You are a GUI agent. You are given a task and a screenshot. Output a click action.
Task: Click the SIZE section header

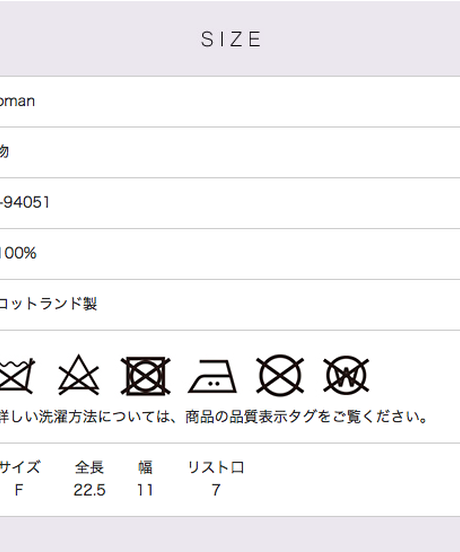(231, 39)
